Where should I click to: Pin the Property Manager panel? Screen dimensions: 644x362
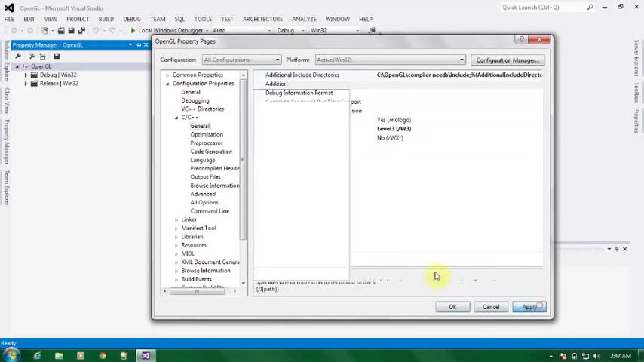tap(139, 44)
